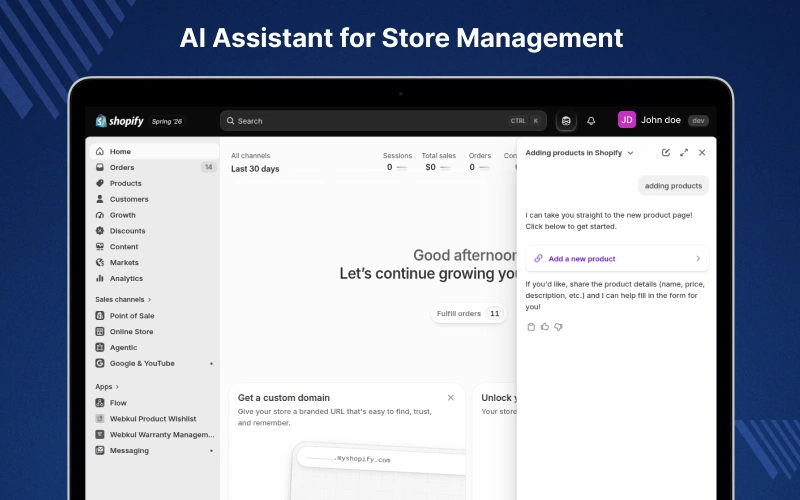This screenshot has width=800, height=500.
Task: Click the Messaging app icon
Action: (x=100, y=450)
